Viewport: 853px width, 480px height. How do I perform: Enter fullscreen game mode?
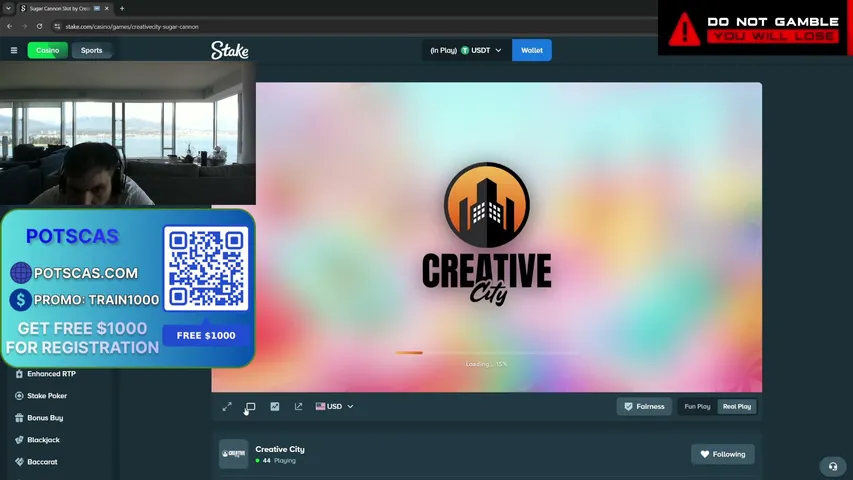point(227,407)
